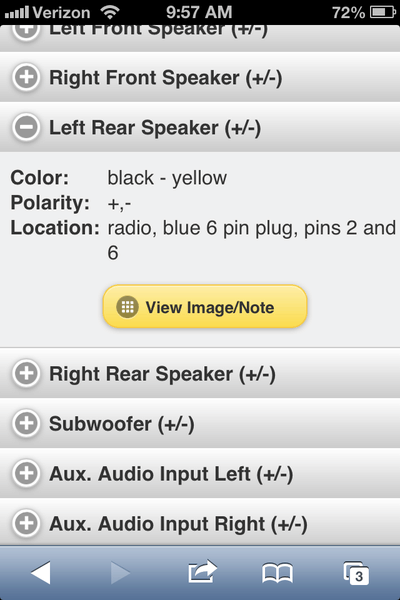Open the share action icon
400x600 pixels.
point(202,572)
